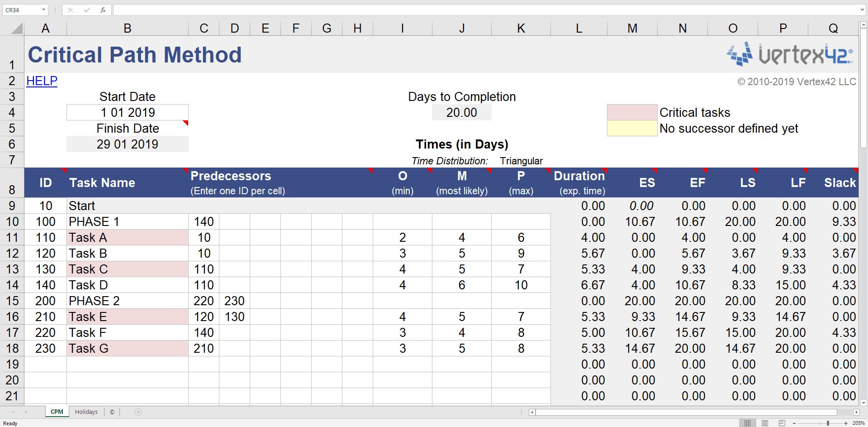Select the Triangular time distribution cell

click(521, 161)
